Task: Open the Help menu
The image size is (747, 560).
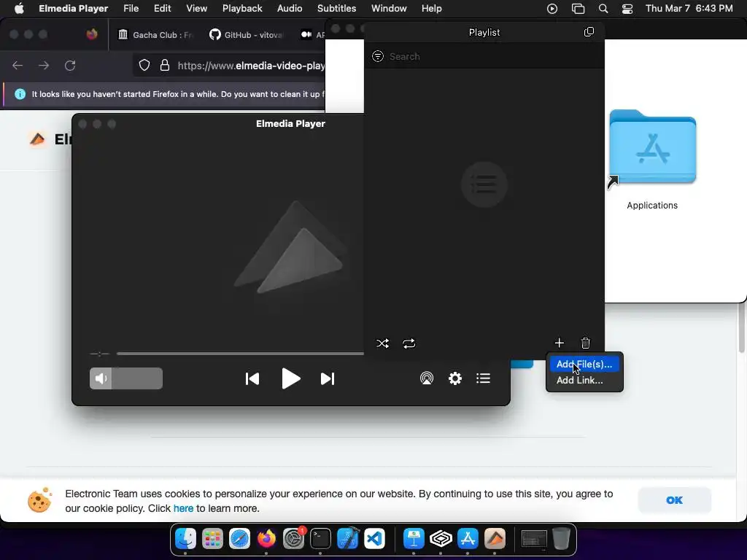Action: pyautogui.click(x=431, y=9)
